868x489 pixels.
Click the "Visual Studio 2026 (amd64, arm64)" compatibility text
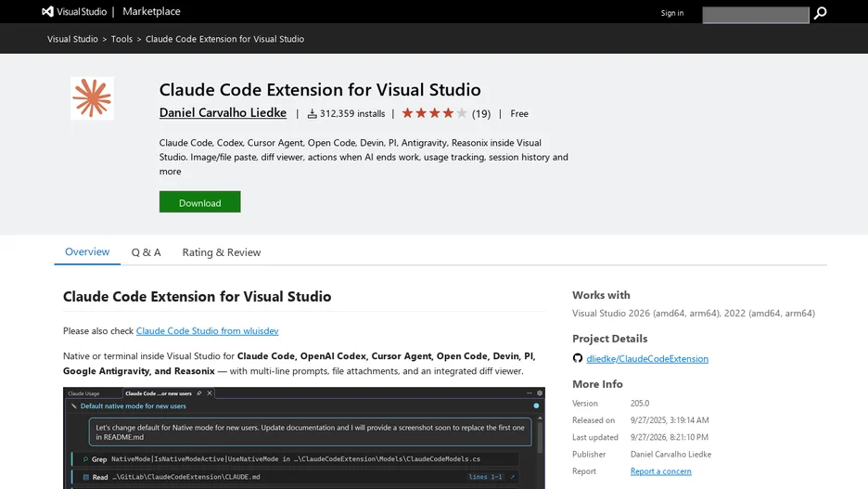[646, 313]
